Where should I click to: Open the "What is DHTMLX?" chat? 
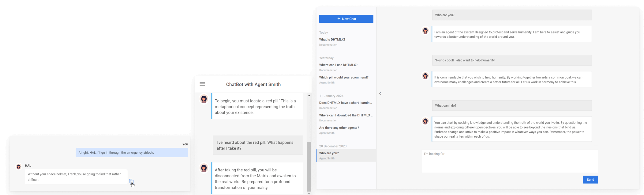(x=332, y=40)
